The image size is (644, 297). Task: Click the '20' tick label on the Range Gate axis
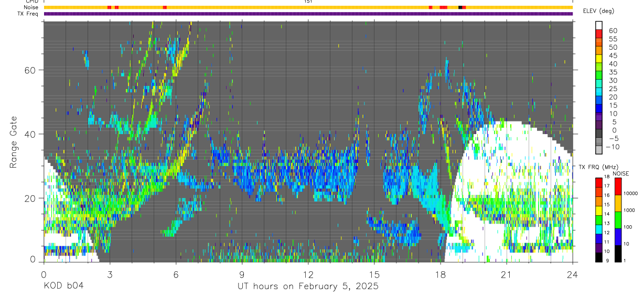point(30,198)
